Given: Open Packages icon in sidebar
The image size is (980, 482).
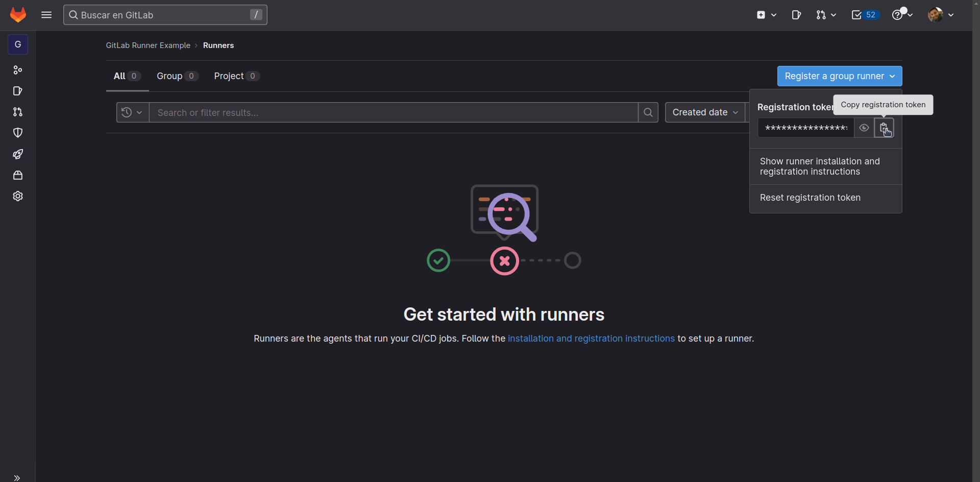Looking at the screenshot, I should coord(18,175).
